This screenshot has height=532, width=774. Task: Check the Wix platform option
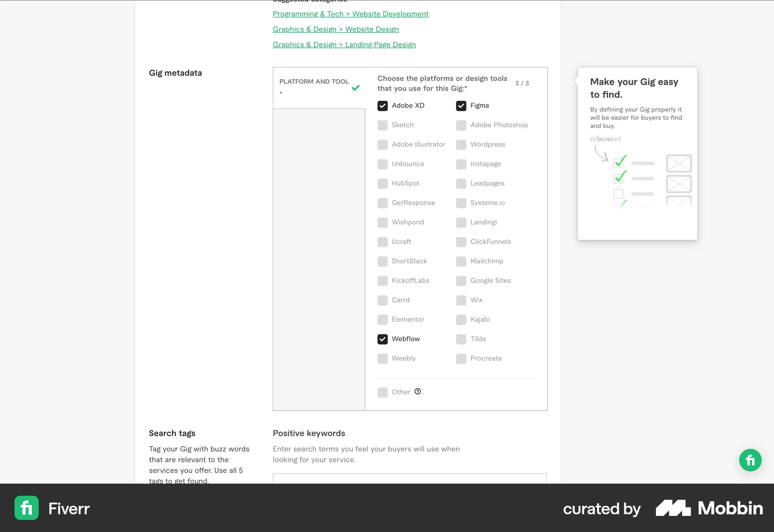pos(461,300)
